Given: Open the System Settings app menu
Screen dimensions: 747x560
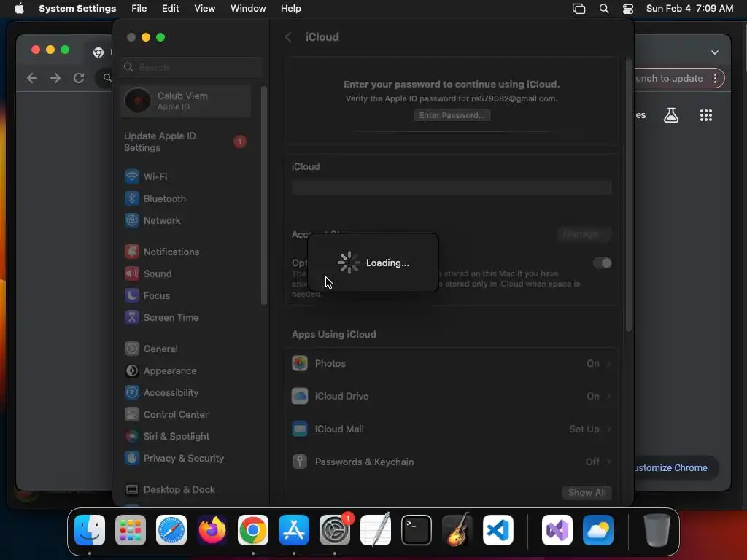Looking at the screenshot, I should click(77, 9).
